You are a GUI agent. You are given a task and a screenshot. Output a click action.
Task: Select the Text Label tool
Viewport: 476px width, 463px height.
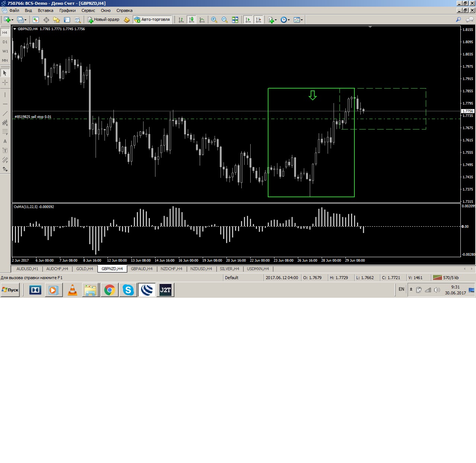pyautogui.click(x=5, y=150)
